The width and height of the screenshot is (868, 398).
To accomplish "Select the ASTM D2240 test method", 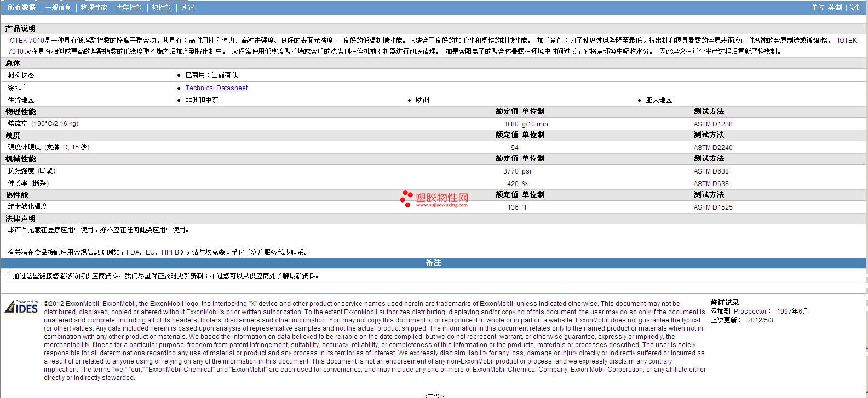I will coord(713,148).
